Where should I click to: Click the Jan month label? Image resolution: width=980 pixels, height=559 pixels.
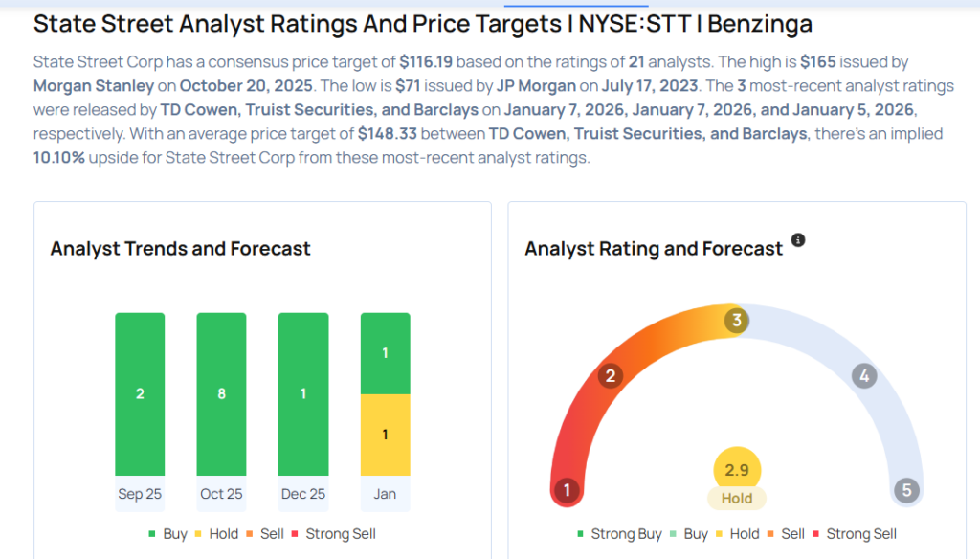pos(385,494)
